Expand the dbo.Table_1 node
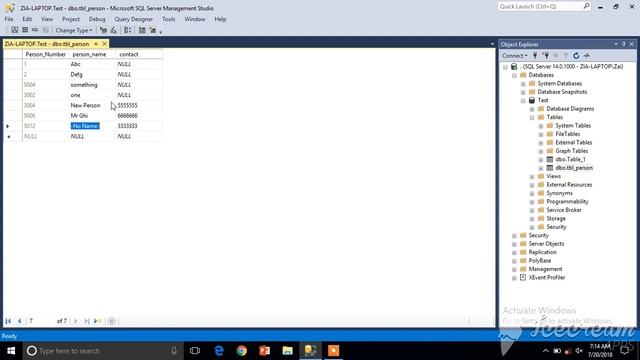Screen dimensions: 640x360 click(541, 160)
